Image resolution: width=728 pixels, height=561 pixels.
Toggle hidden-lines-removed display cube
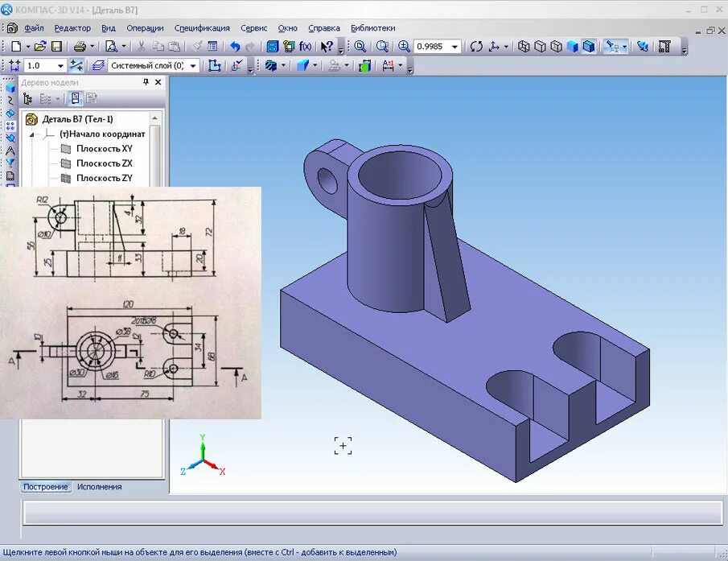click(540, 47)
